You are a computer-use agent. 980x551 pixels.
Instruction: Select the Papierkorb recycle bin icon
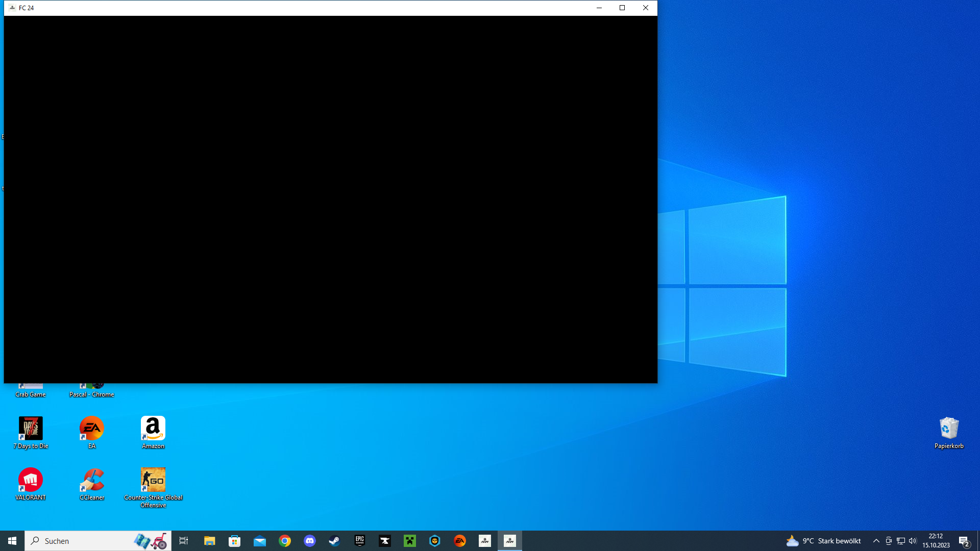pyautogui.click(x=949, y=432)
